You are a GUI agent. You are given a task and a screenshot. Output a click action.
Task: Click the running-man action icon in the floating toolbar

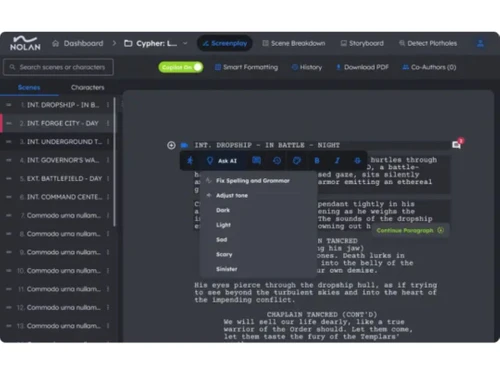point(190,160)
